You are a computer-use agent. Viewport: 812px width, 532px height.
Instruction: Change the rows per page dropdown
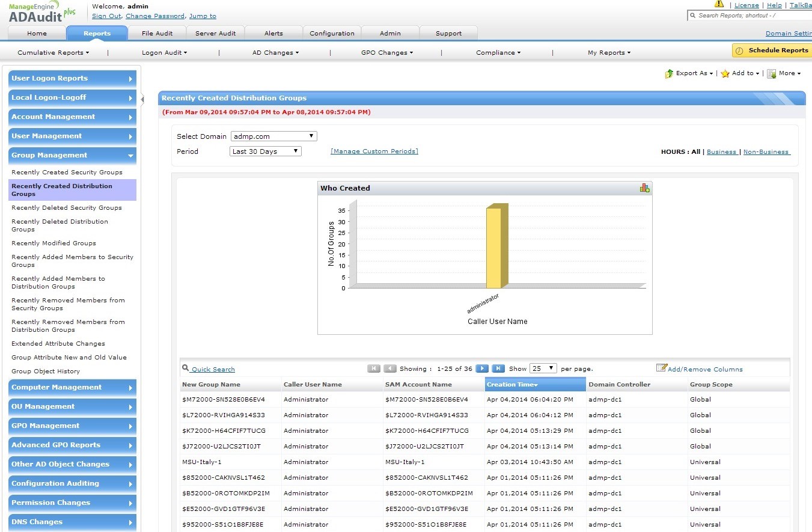pyautogui.click(x=543, y=368)
